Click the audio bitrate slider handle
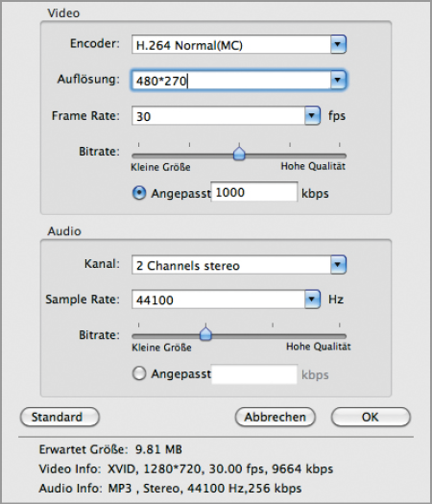Viewport: 432px width, 504px height. [205, 334]
